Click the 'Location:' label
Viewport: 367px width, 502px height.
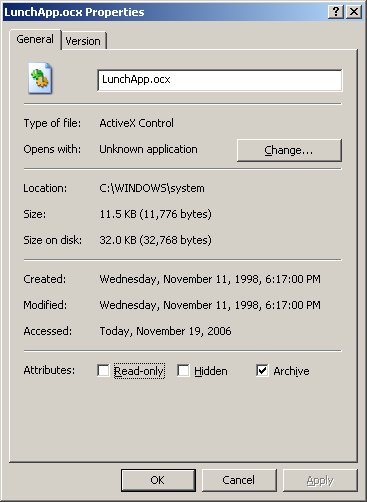pyautogui.click(x=45, y=188)
